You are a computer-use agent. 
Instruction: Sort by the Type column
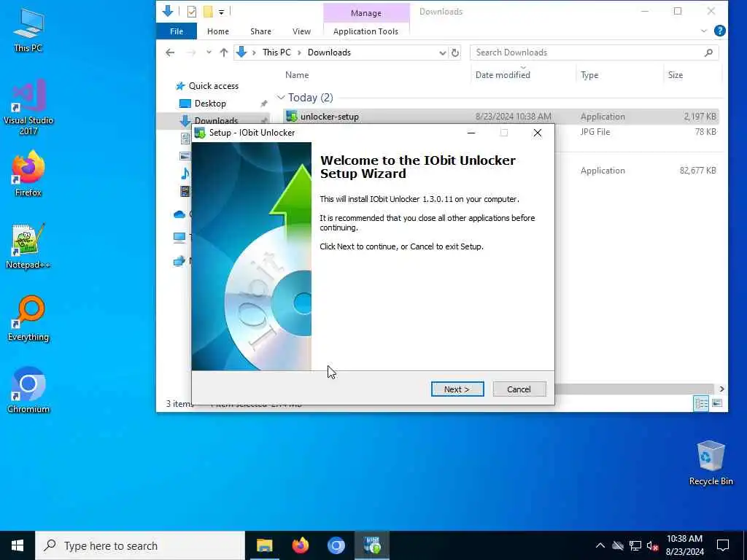pos(589,75)
